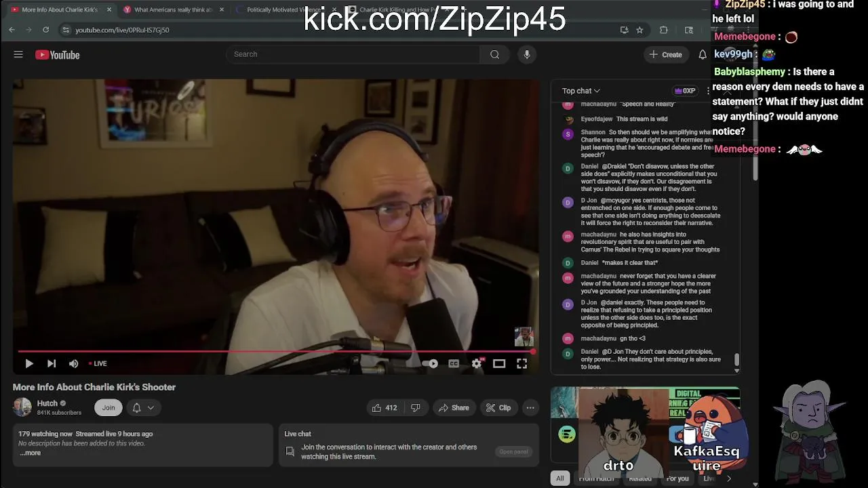Image resolution: width=868 pixels, height=488 pixels.
Task: Click Eyeofdajew's chat avatar
Action: (x=568, y=119)
